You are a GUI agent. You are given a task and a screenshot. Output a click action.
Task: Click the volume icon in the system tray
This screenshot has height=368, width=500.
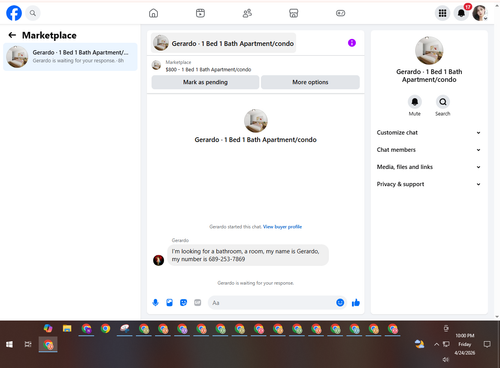(446, 359)
